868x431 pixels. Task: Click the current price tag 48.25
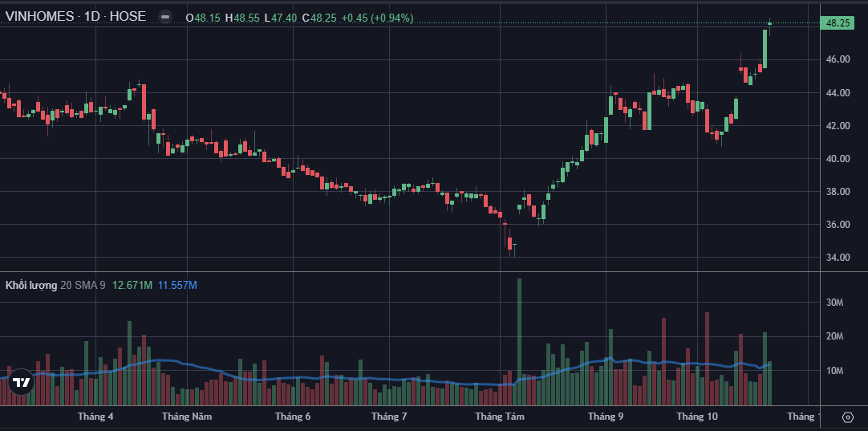[838, 23]
